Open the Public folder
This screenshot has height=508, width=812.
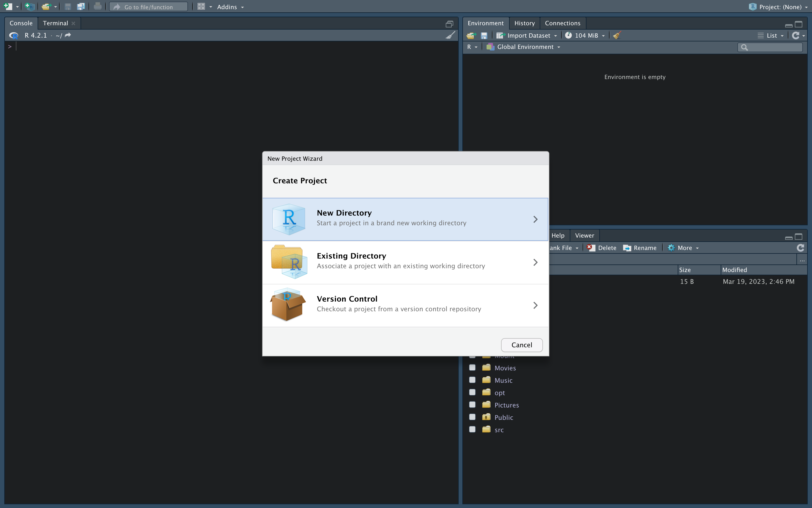[504, 418]
